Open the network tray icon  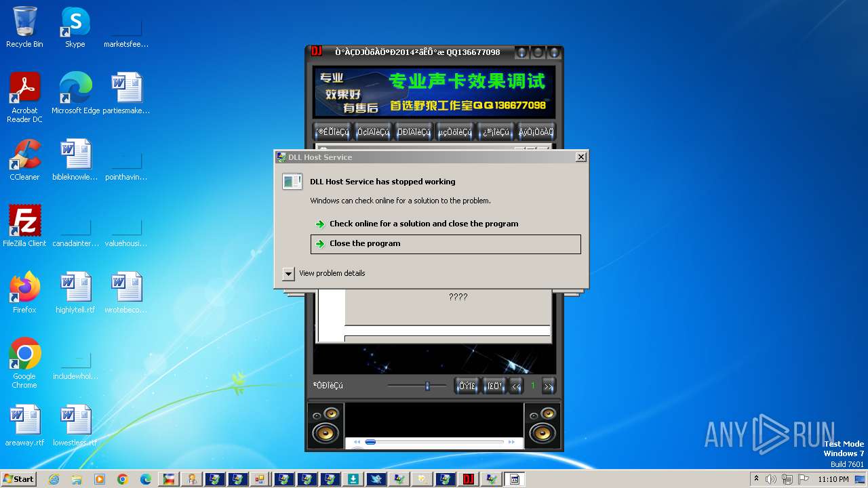pos(787,479)
